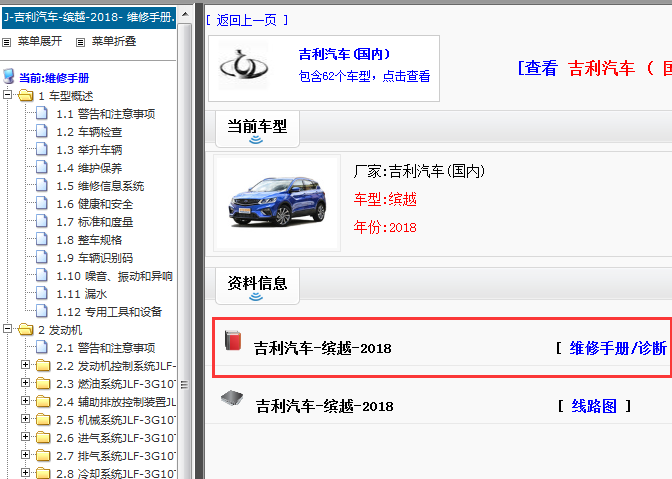Click the page icon next to 1.7 标准和度量
Screen dimensions: 672x479
pyautogui.click(x=42, y=221)
